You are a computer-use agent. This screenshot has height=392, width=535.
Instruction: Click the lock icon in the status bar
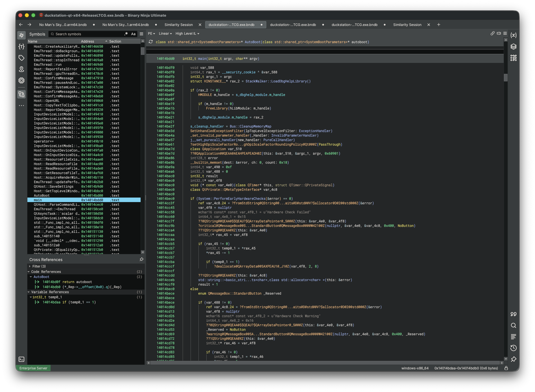point(506,368)
